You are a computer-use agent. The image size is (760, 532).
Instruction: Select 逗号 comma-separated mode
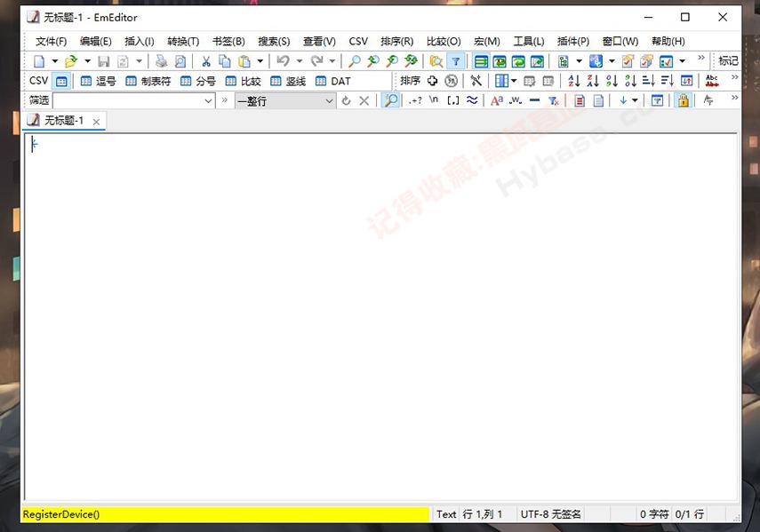click(x=99, y=82)
